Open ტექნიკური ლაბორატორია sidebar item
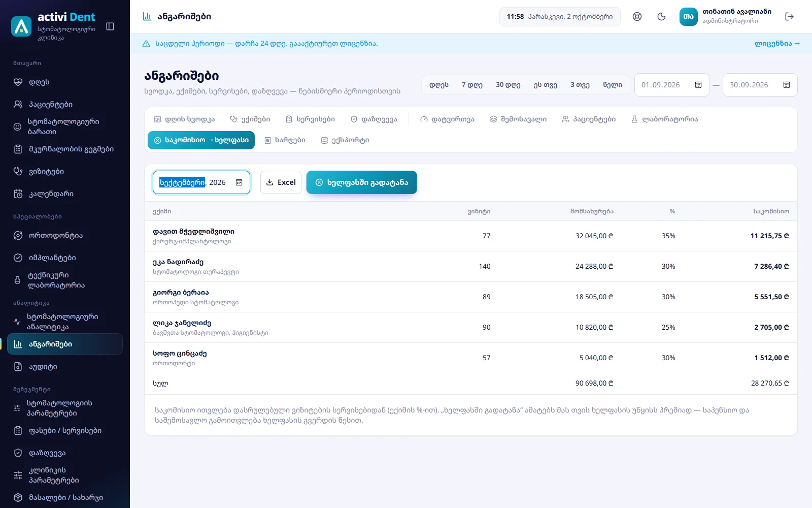The height and width of the screenshot is (508, 812). pos(65,280)
